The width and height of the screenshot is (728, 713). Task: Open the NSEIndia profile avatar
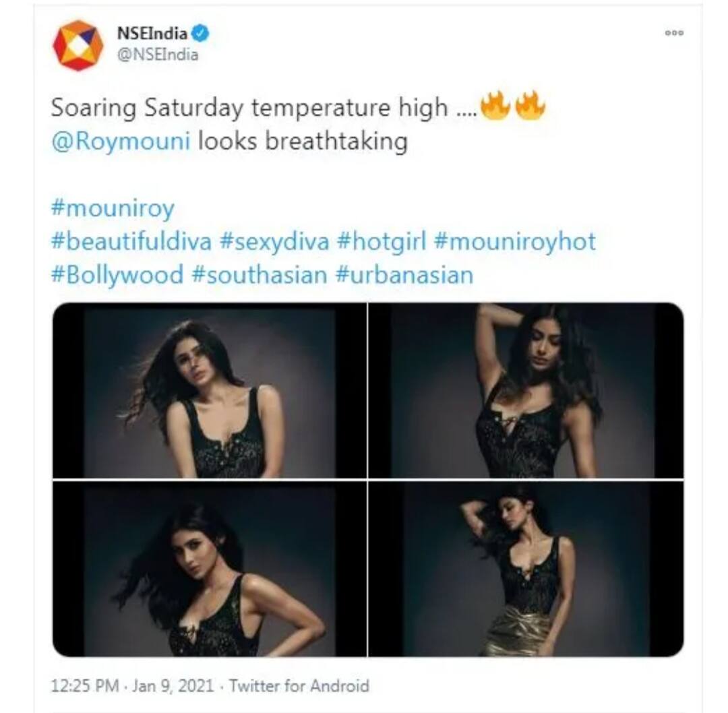78,46
